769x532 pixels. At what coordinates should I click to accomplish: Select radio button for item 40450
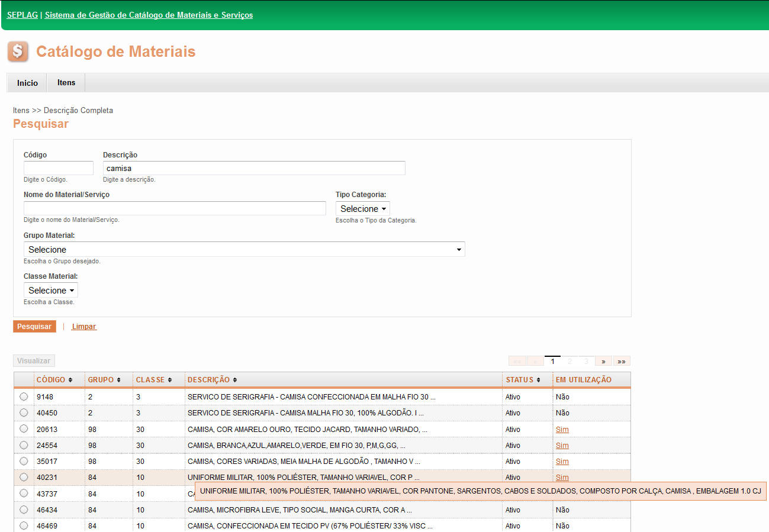(24, 412)
